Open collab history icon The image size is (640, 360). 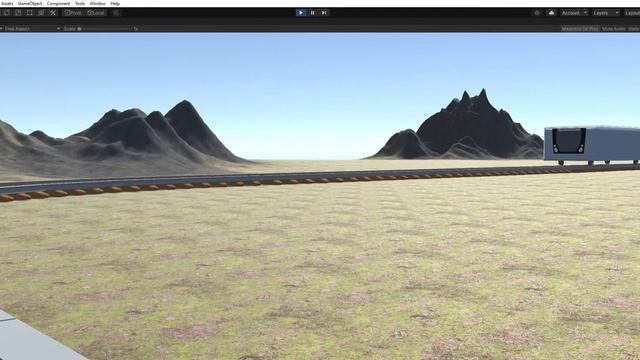pos(537,13)
